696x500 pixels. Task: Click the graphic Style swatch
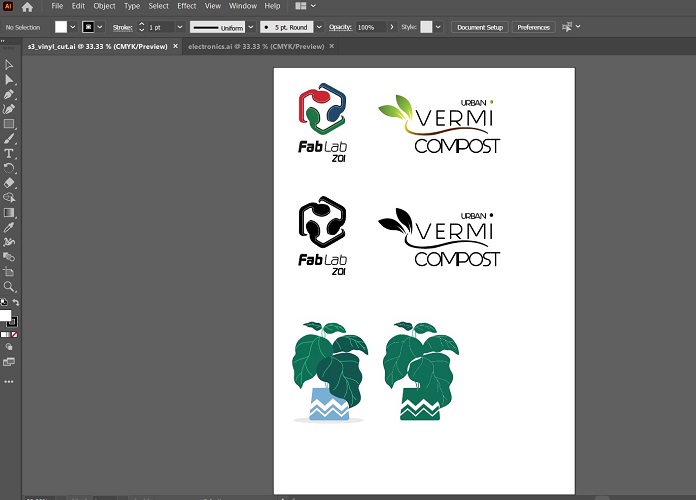pos(426,27)
